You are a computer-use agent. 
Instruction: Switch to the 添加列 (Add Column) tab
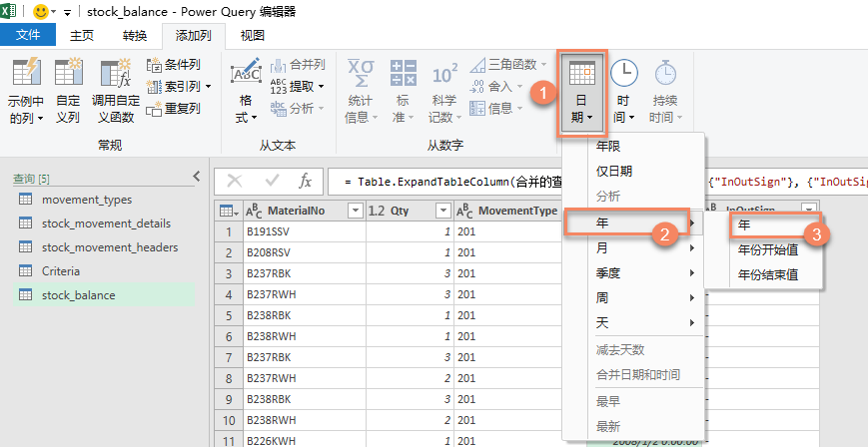pos(193,36)
